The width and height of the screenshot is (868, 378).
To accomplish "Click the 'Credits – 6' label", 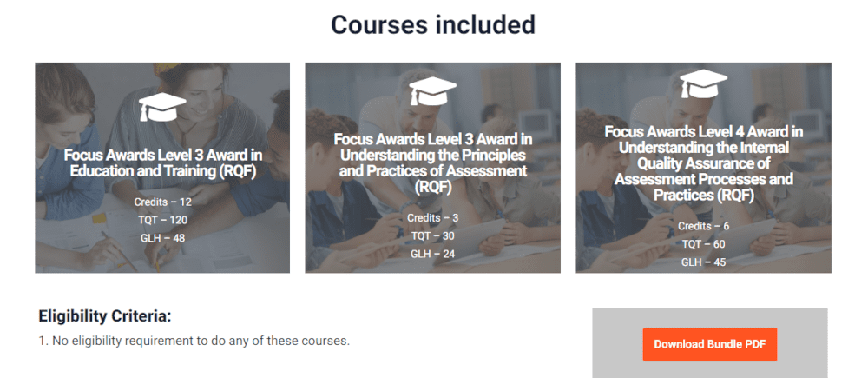I will click(x=704, y=226).
